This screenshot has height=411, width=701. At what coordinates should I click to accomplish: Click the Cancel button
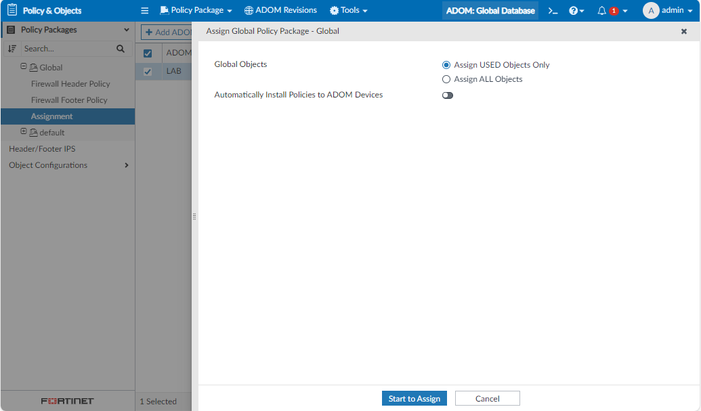[487, 398]
